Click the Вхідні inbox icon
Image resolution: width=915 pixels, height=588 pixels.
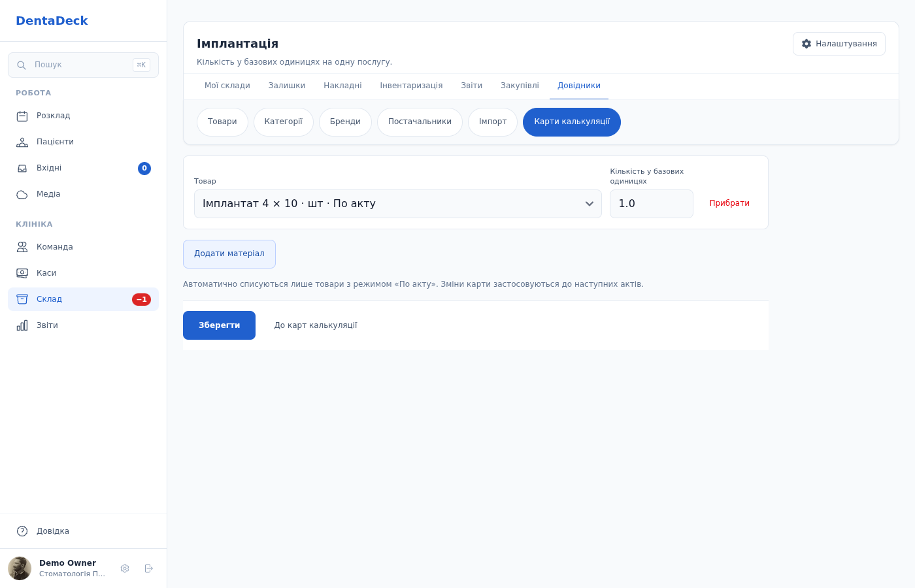coord(22,169)
